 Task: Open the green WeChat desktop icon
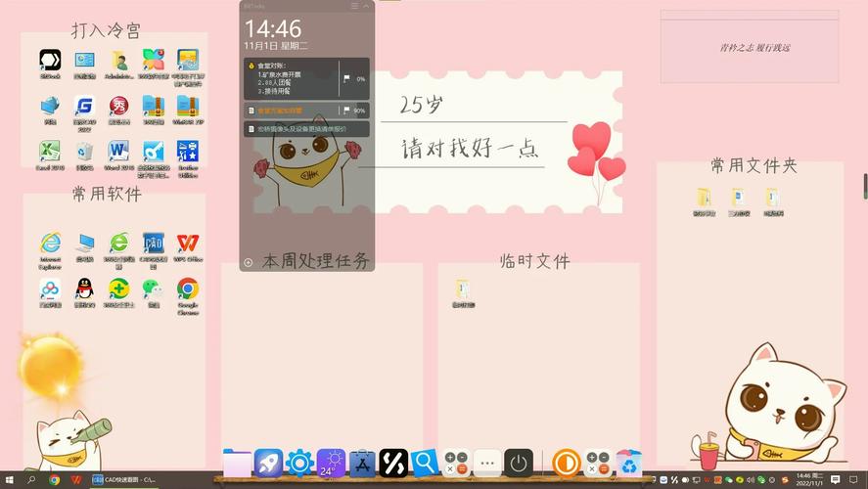click(153, 289)
